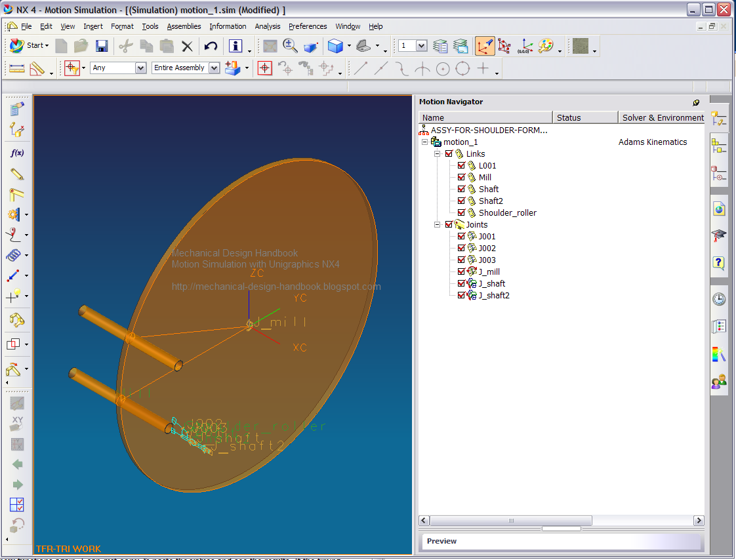Open the 'Any' type filter dropdown
The image size is (736, 560).
(x=140, y=68)
